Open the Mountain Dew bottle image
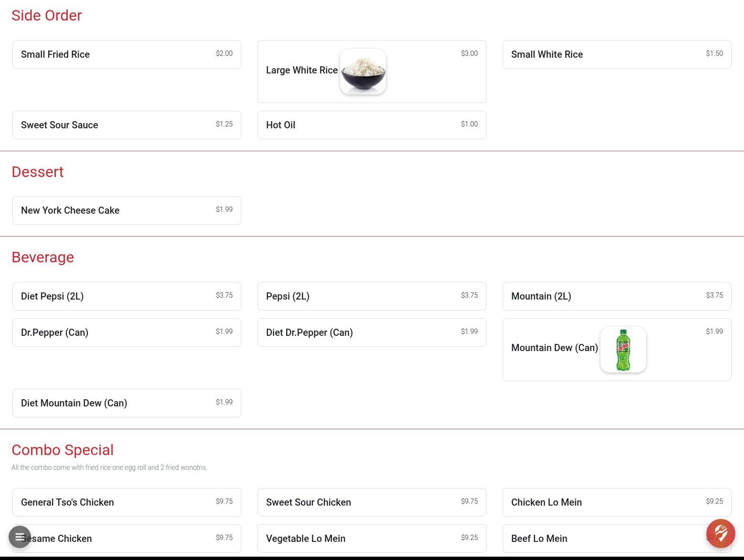This screenshot has height=560, width=744. click(623, 350)
